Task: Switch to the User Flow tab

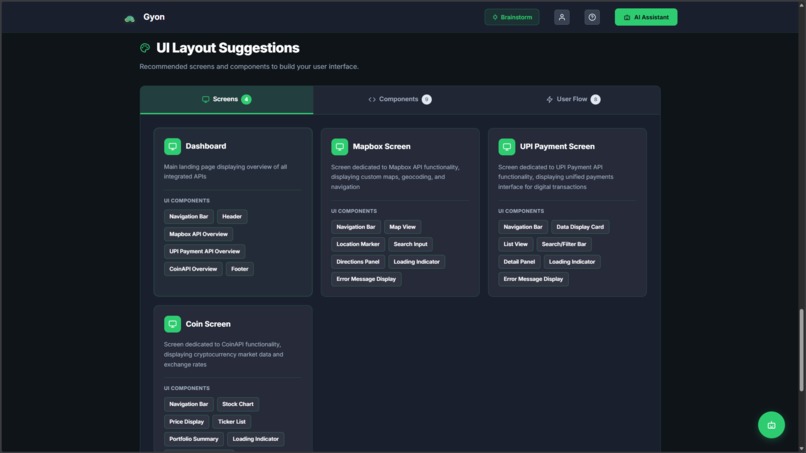Action: (x=573, y=100)
